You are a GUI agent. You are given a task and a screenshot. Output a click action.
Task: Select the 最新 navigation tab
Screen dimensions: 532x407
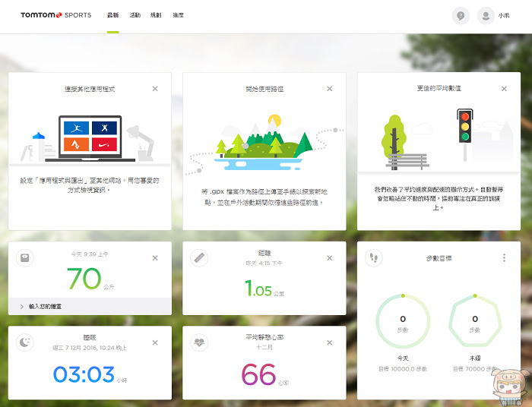(x=113, y=15)
